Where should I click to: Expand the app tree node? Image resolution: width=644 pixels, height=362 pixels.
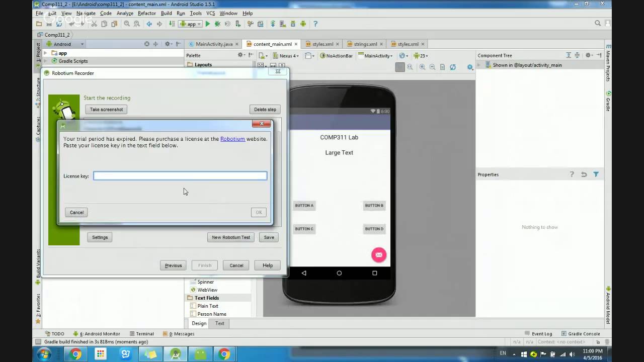pos(45,53)
